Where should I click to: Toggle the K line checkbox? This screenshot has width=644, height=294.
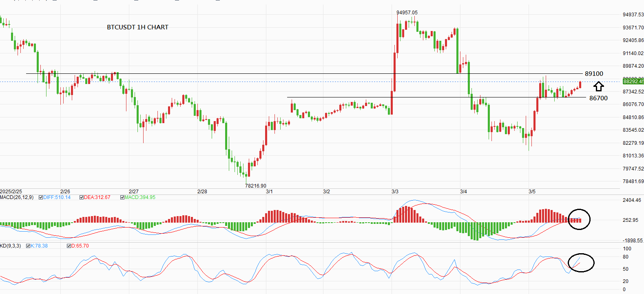click(x=28, y=246)
